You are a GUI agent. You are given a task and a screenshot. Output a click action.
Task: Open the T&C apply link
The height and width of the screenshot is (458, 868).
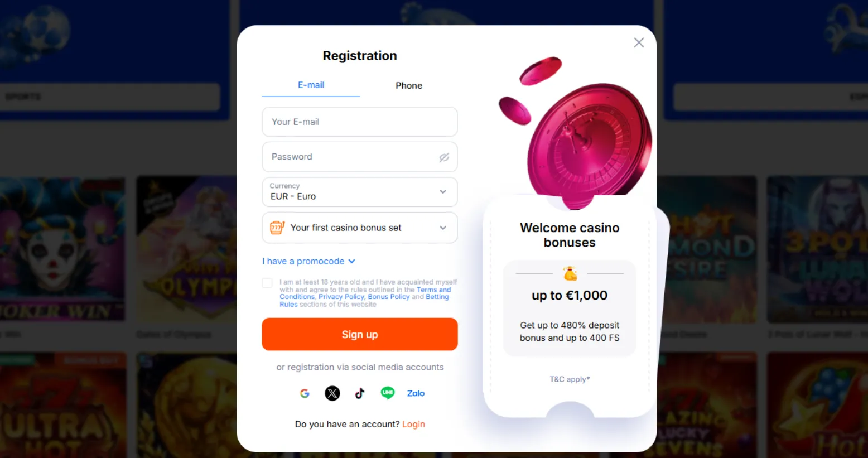tap(570, 379)
